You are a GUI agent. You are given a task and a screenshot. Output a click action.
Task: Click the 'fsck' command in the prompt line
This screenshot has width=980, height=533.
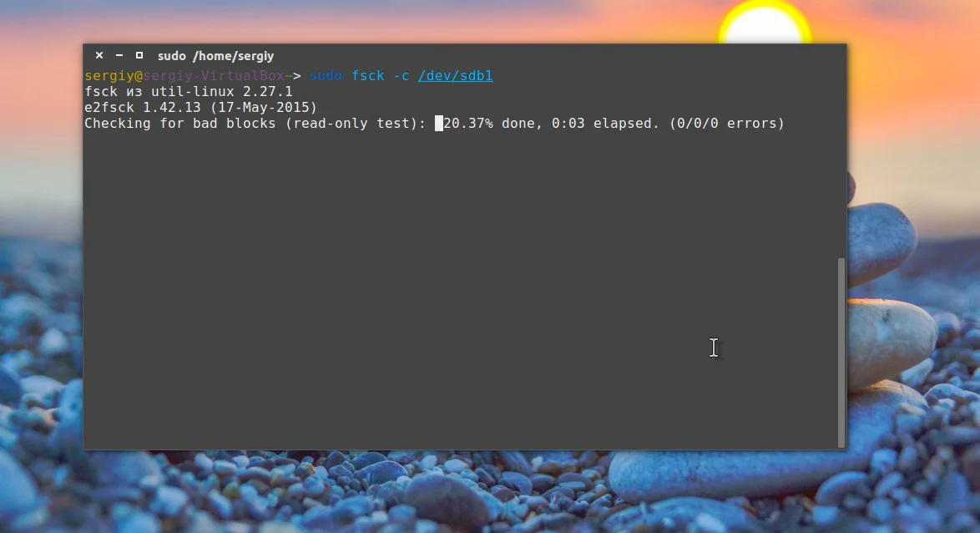point(367,76)
